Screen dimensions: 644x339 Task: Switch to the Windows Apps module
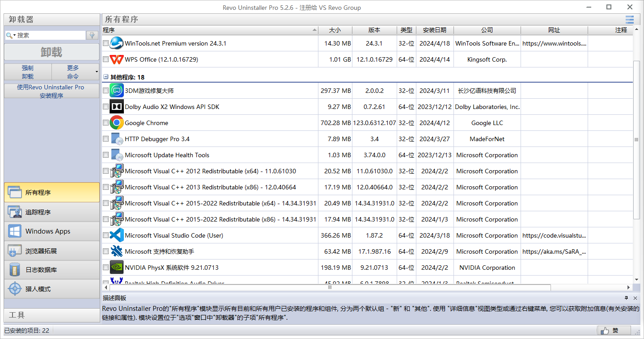[x=52, y=231]
